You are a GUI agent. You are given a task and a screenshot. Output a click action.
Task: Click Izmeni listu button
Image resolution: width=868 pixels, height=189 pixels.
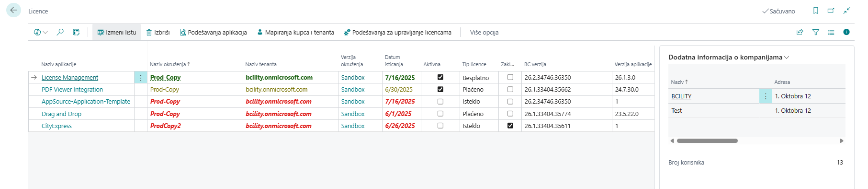tap(117, 32)
